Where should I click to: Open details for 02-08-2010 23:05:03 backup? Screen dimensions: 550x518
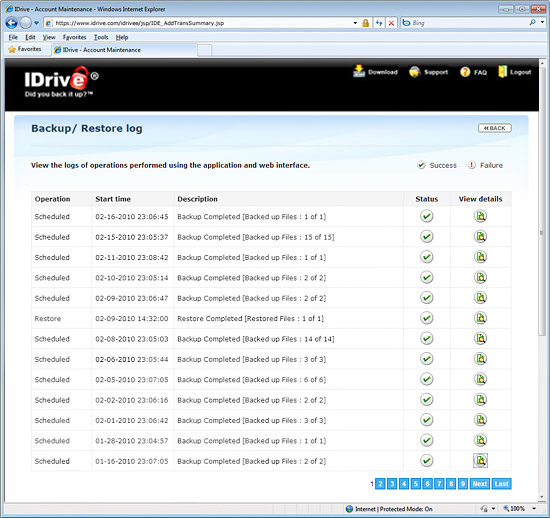click(x=480, y=338)
